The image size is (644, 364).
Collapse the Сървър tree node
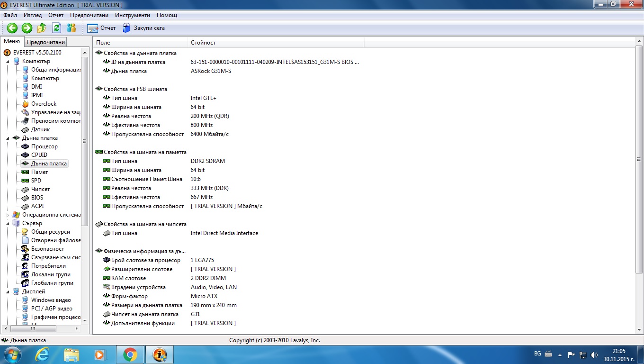tap(8, 223)
